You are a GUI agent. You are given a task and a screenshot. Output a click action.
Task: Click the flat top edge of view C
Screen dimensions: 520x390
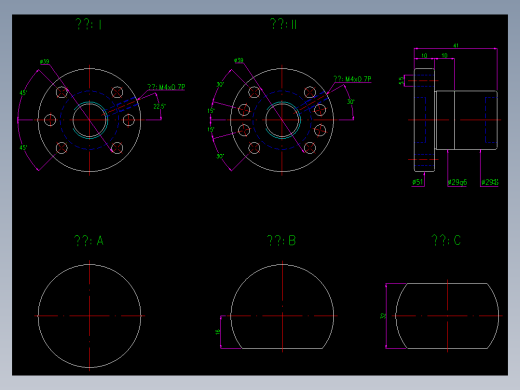(447, 283)
